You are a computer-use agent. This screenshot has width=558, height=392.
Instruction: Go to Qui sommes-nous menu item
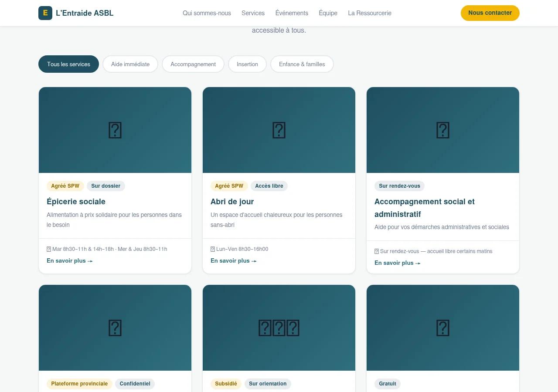(207, 13)
